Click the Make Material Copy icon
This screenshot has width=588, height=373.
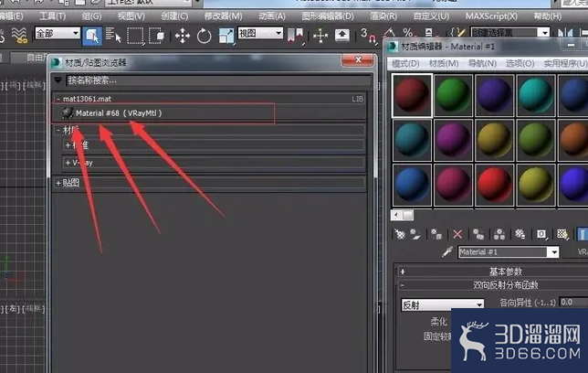478,234
